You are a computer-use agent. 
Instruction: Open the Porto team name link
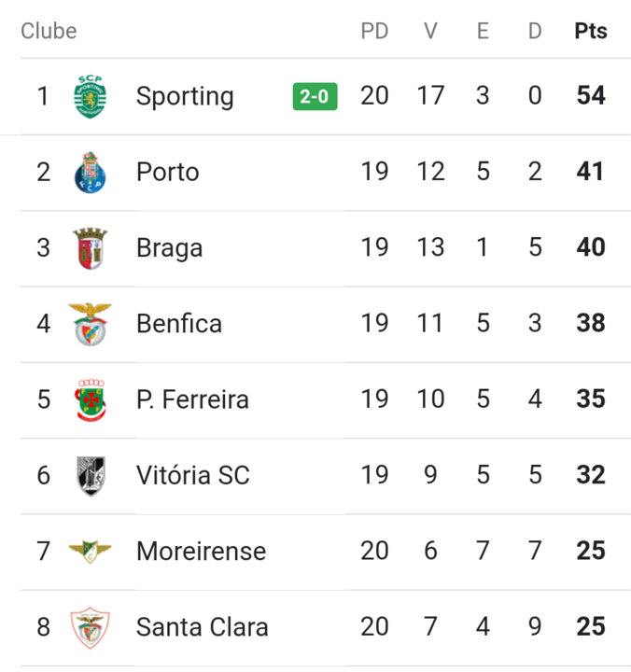(x=167, y=173)
